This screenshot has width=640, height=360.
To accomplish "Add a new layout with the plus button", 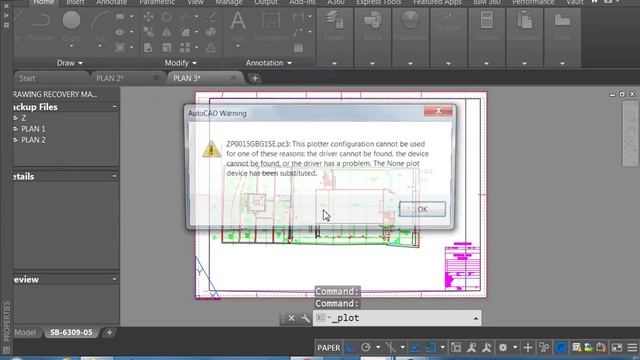I will 109,332.
